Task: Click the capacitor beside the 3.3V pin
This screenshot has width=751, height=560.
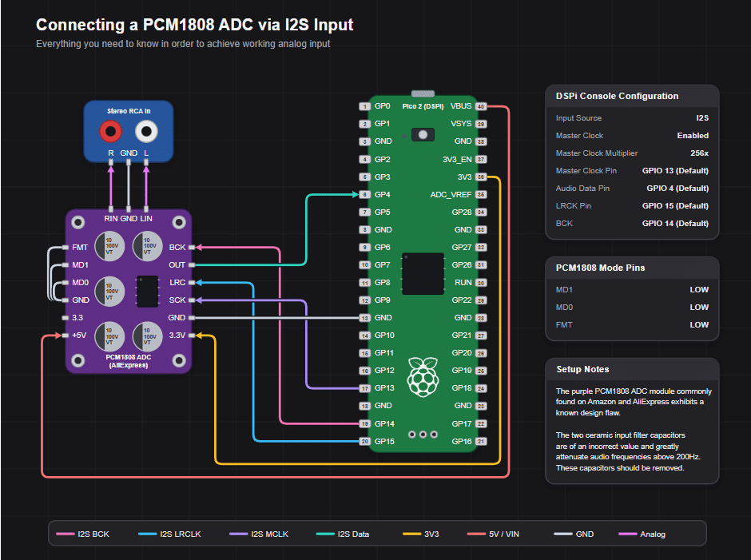Action: 148,336
